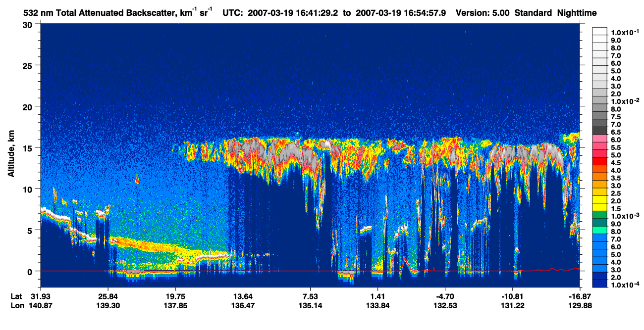Click colorbar label '4.5'
This screenshot has width=644, height=330.
click(616, 162)
